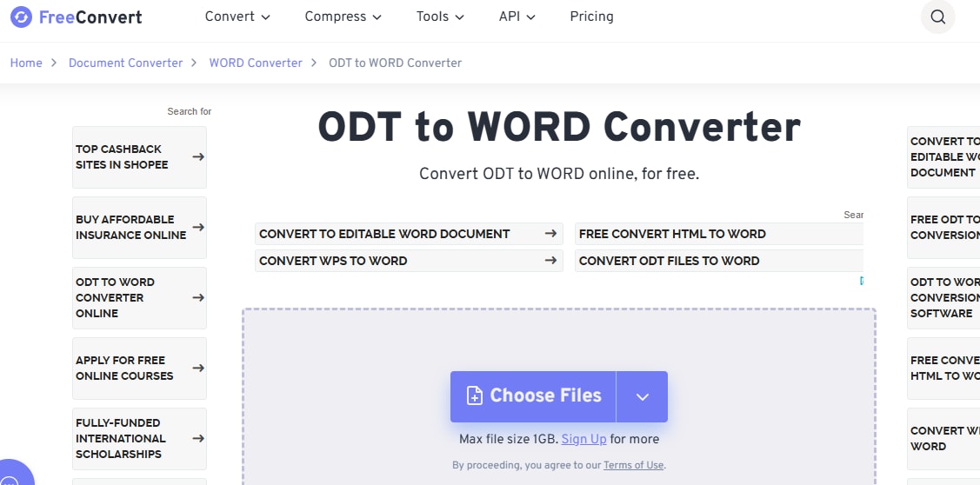Expand the API menu
980x485 pixels.
coord(517,17)
